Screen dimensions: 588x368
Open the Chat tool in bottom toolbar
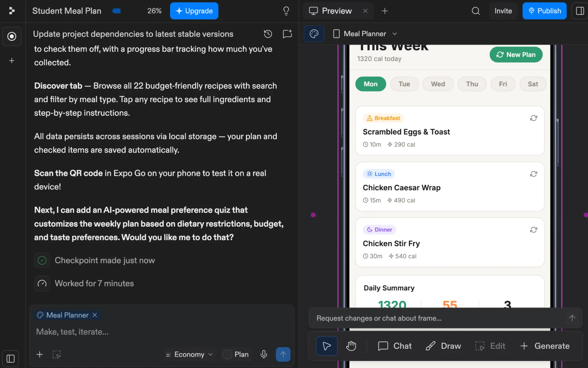point(395,346)
